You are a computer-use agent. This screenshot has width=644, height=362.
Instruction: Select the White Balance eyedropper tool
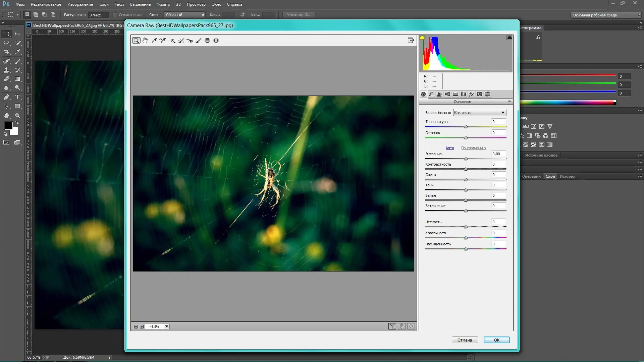pyautogui.click(x=154, y=41)
